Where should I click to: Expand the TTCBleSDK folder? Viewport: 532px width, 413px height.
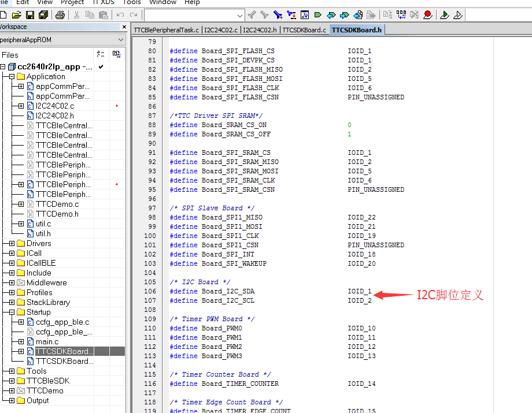12,381
